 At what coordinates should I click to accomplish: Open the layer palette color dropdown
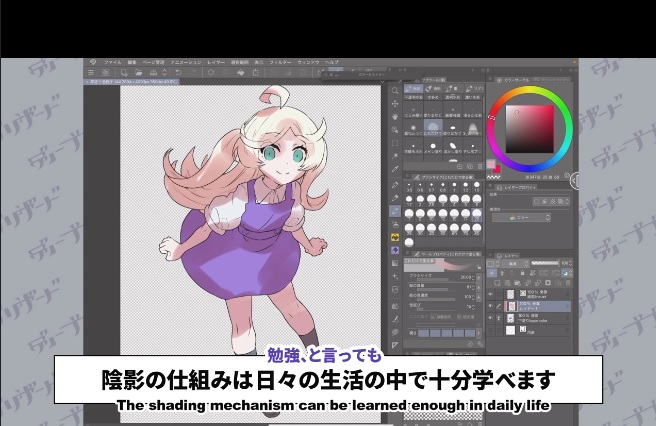[x=491, y=264]
